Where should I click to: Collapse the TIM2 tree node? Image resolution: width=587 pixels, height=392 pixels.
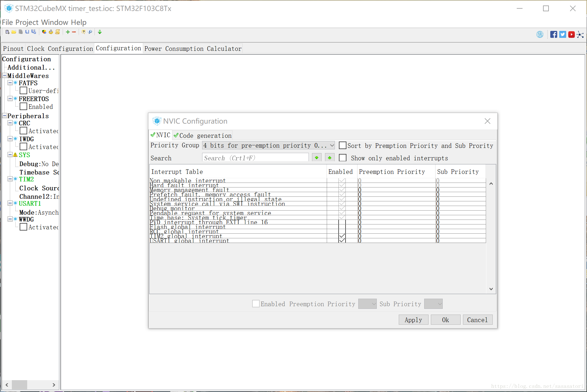coord(10,179)
